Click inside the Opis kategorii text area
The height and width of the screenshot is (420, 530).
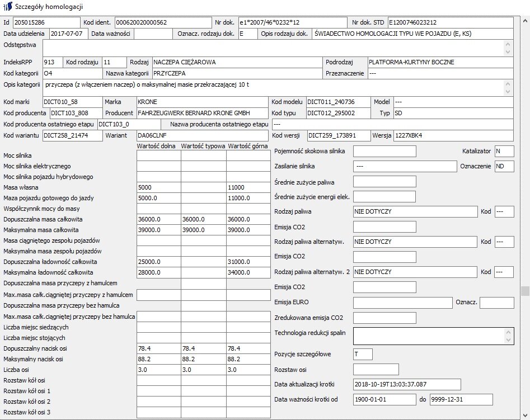pos(273,88)
